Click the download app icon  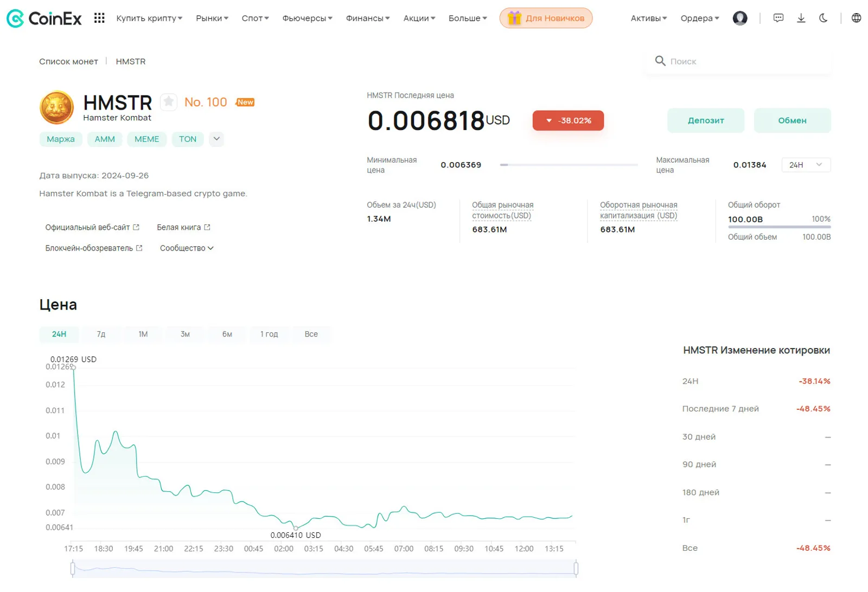pyautogui.click(x=801, y=18)
